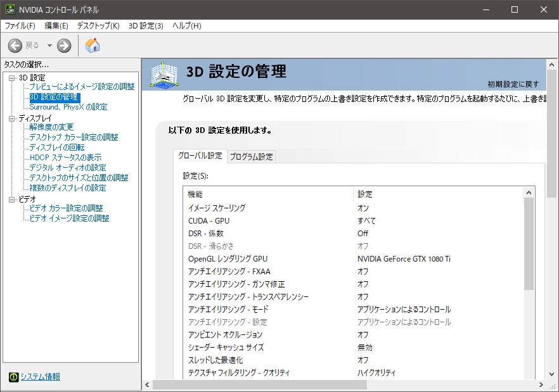Viewport: 559px width, 392px height.
Task: Open the 編集(E) menu
Action: [56, 26]
